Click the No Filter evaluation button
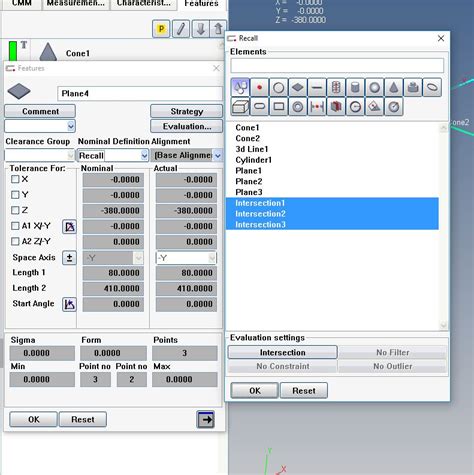The height and width of the screenshot is (475, 474). tap(392, 352)
